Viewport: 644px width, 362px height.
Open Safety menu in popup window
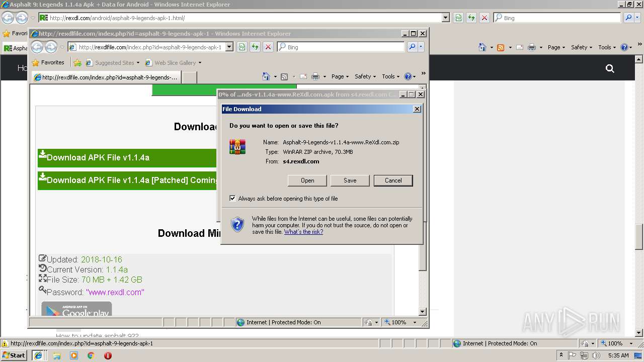pos(365,76)
